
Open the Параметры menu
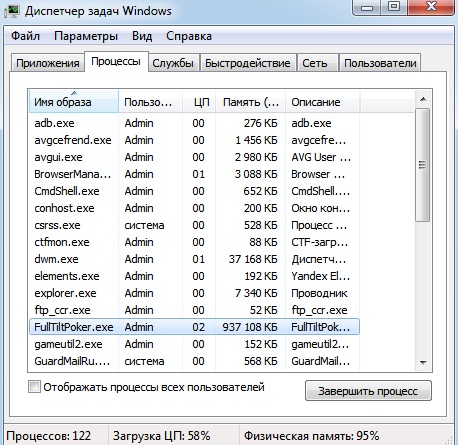click(86, 36)
